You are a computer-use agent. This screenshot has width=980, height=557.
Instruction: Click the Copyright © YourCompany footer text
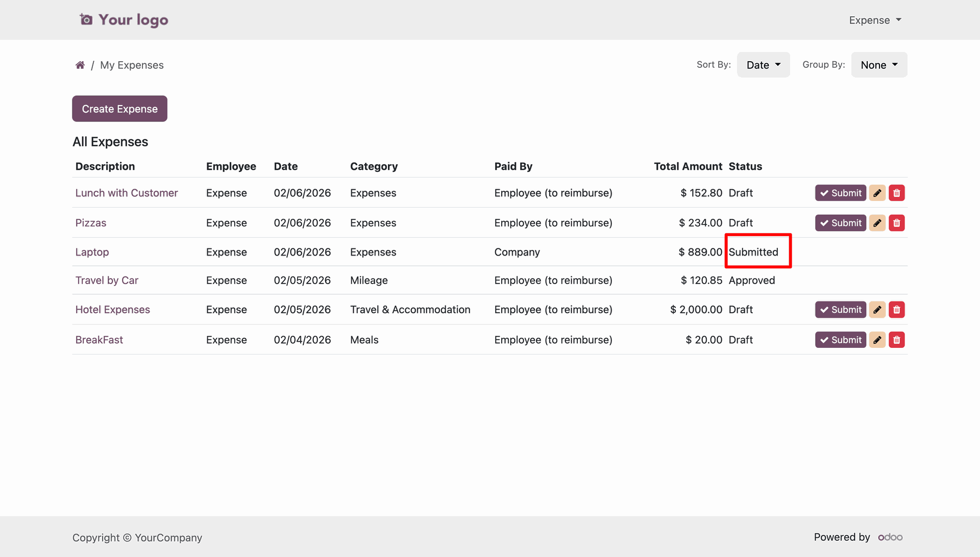(137, 538)
